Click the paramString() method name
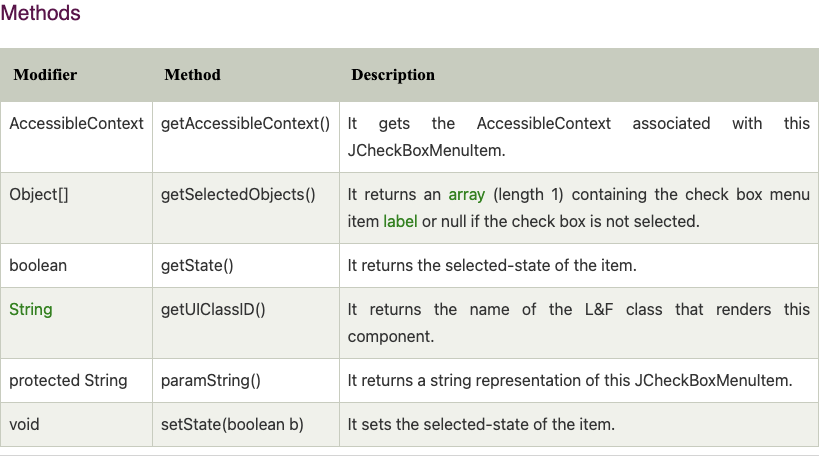This screenshot has height=459, width=824. (x=210, y=380)
